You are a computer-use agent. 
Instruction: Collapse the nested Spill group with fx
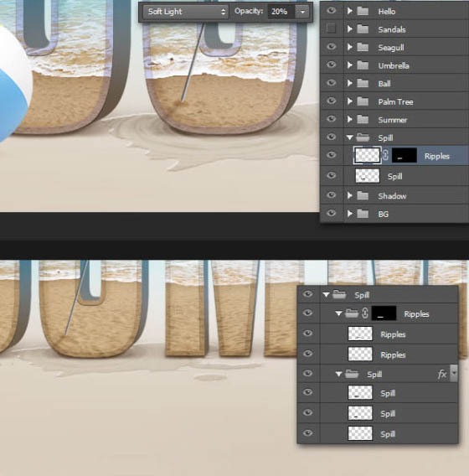[x=338, y=374]
